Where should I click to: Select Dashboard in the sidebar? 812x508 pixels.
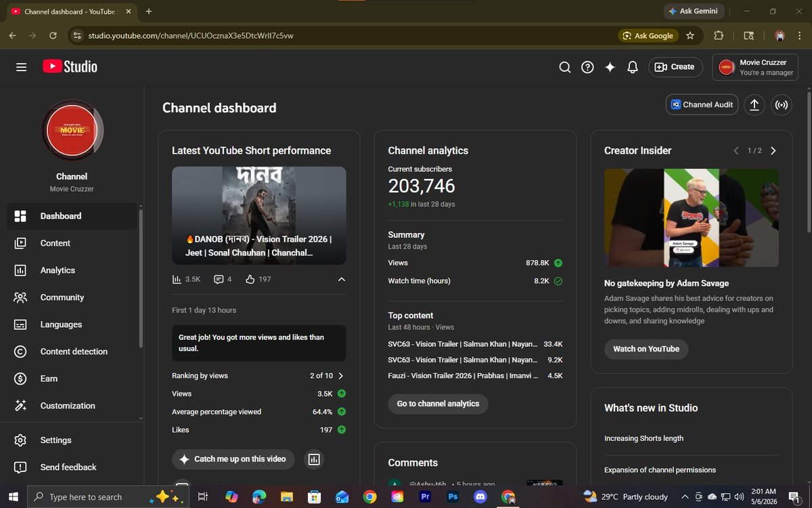tap(72, 216)
